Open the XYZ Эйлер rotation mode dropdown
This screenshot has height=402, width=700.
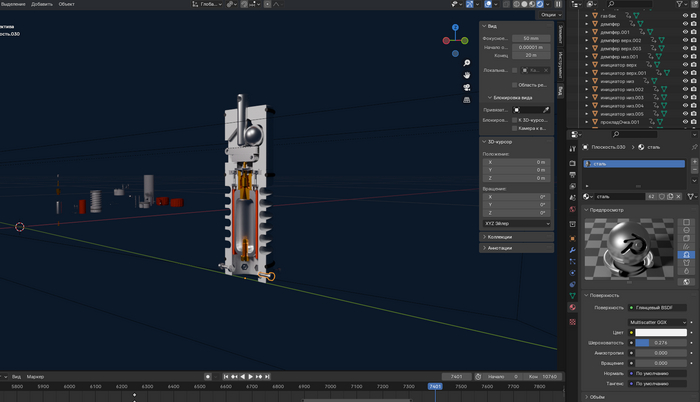click(x=516, y=223)
